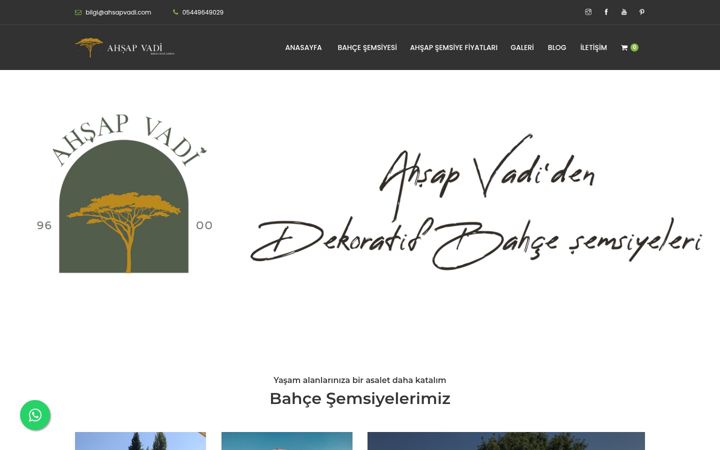The image size is (720, 450).
Task: Click the large Ahşap Vadi arch logo image
Action: tap(125, 193)
